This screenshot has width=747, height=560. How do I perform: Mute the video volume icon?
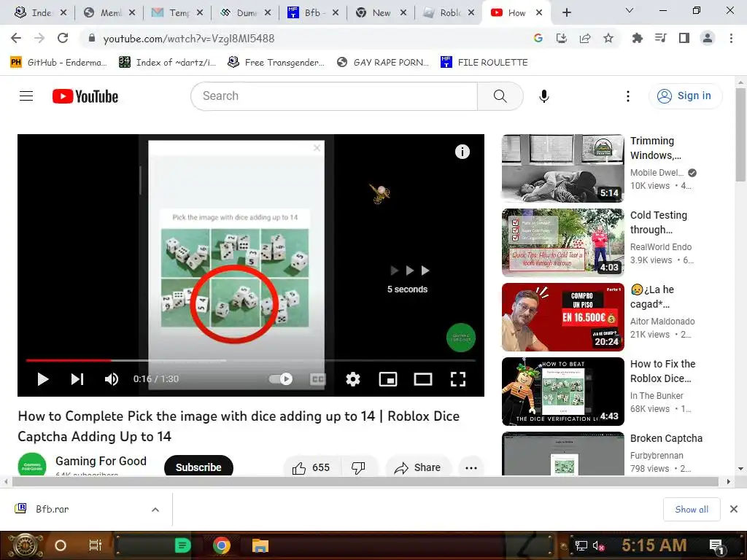pos(112,379)
